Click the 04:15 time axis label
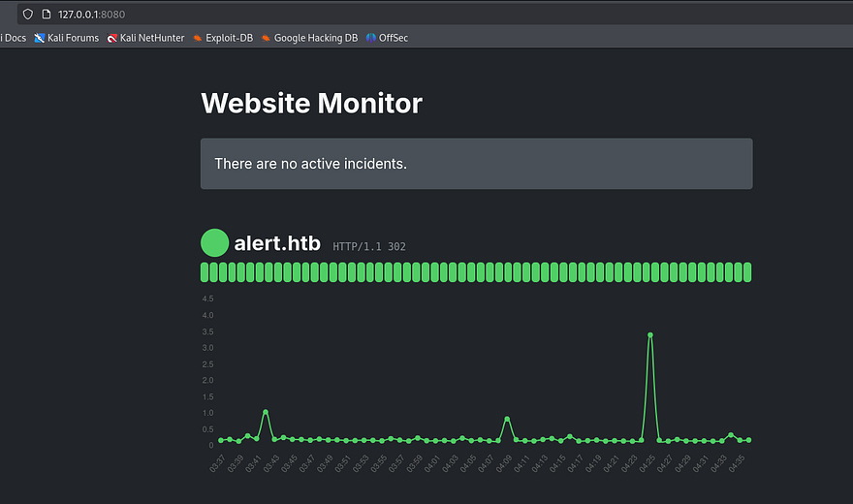853x504 pixels. coord(557,463)
